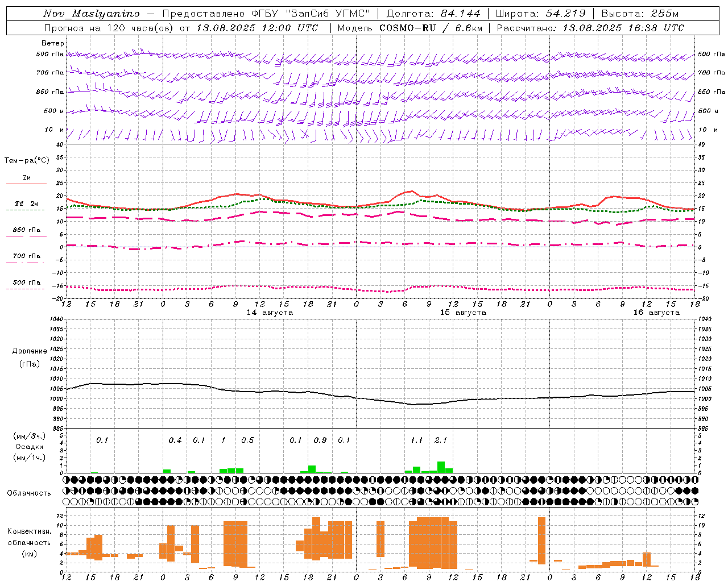Click the 15 августа date label

click(463, 313)
